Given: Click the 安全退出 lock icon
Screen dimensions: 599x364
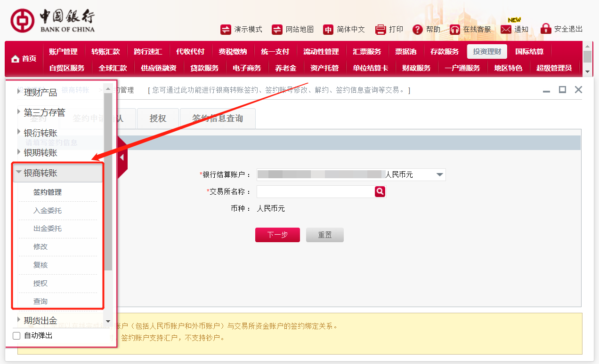Looking at the screenshot, I should (x=546, y=29).
